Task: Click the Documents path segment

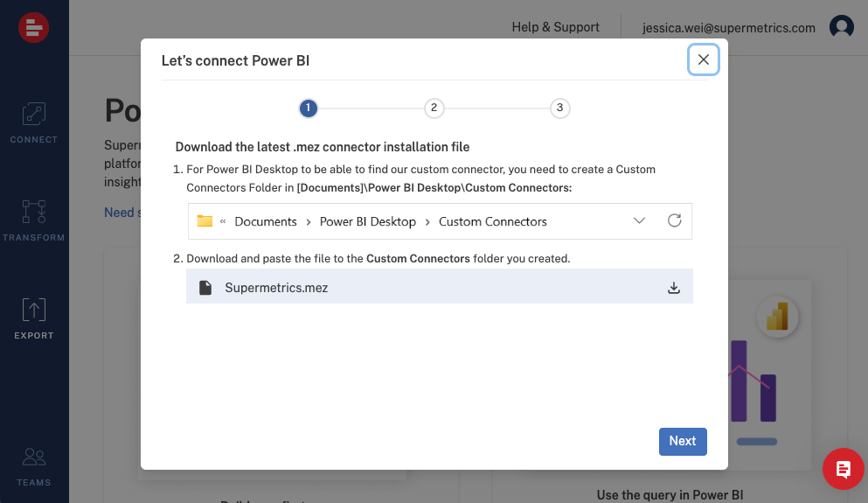Action: point(266,221)
